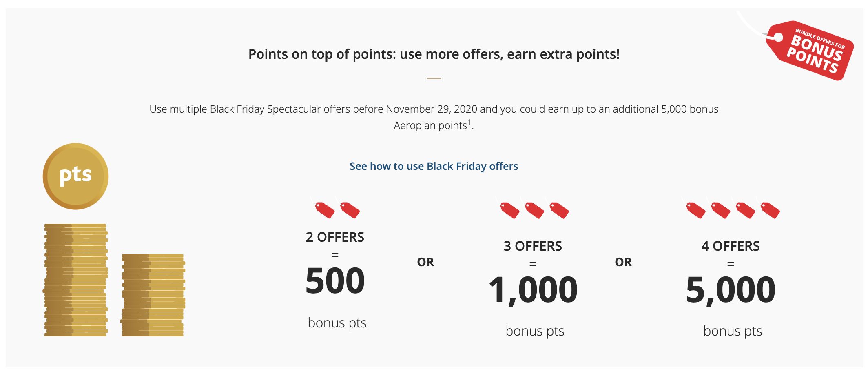Image resolution: width=868 pixels, height=374 pixels.
Task: Select the "4 OFFERS" label
Action: 731,246
